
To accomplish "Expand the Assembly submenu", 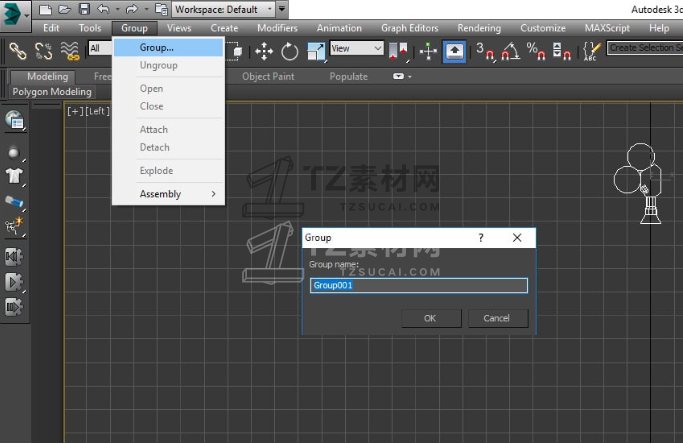I will (169, 194).
